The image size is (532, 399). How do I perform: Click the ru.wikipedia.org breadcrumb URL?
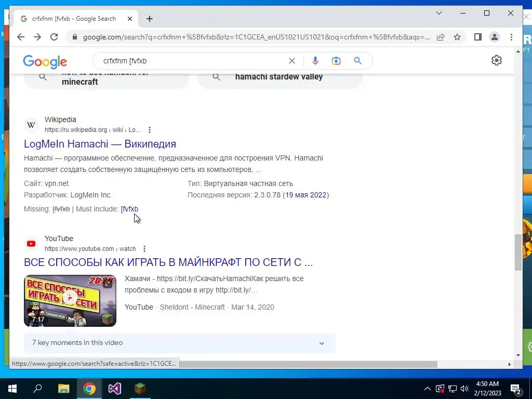(x=92, y=130)
